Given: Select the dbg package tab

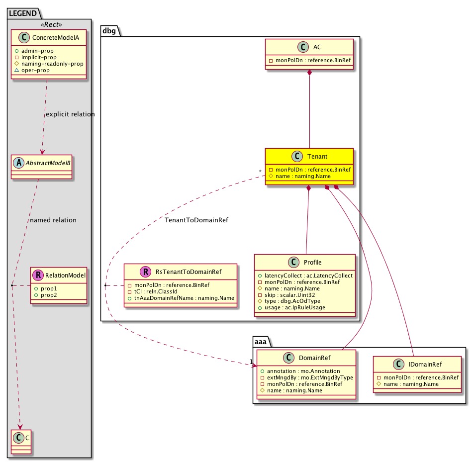Looking at the screenshot, I should pyautogui.click(x=109, y=30).
